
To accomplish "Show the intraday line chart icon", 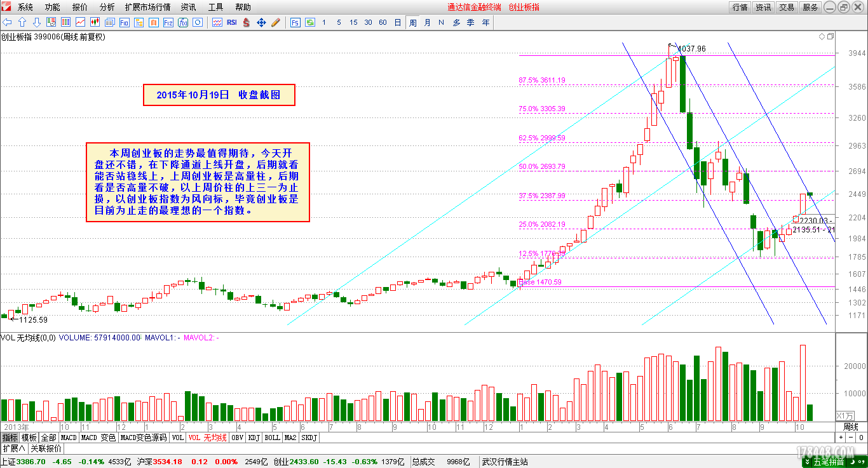I will pyautogui.click(x=80, y=22).
